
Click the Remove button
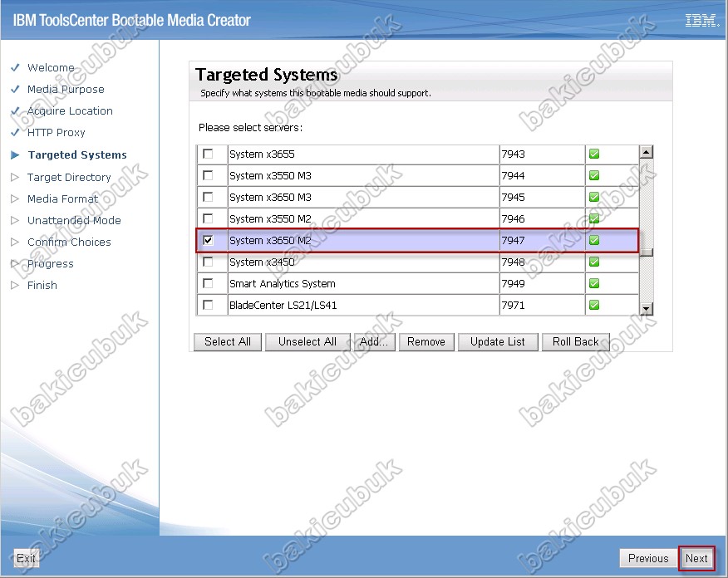coord(426,342)
